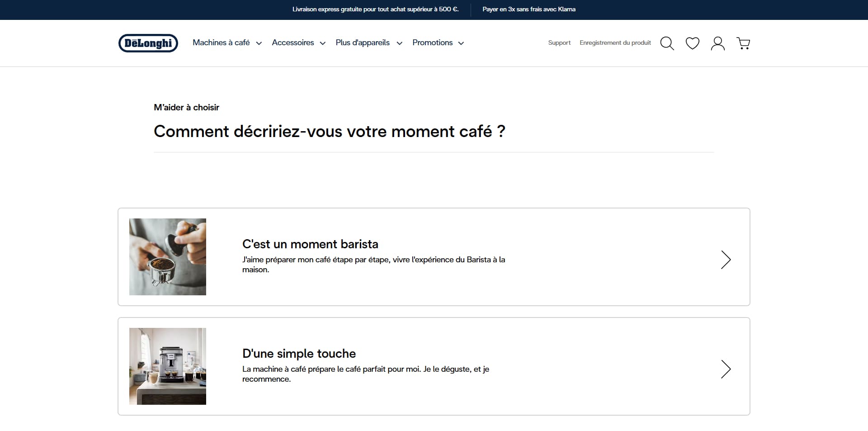Choose C'est un moment barista option
Screen dimensions: 868x431
coord(434,257)
